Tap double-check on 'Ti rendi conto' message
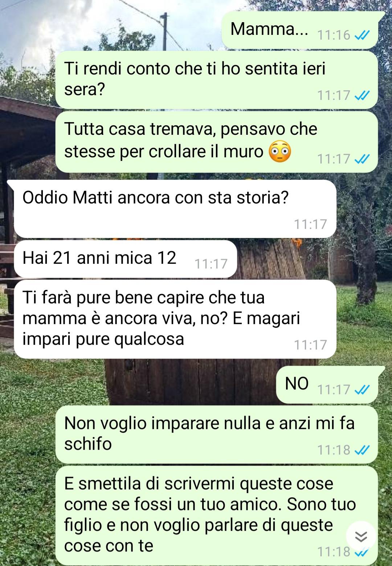The image size is (392, 566). (x=362, y=96)
